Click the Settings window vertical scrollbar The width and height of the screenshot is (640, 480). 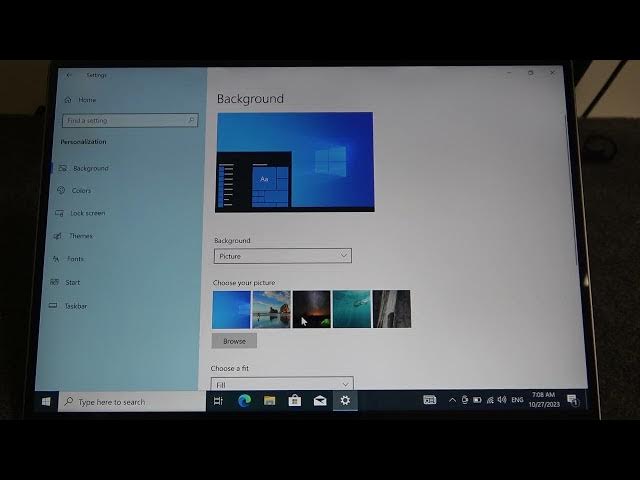[571, 192]
